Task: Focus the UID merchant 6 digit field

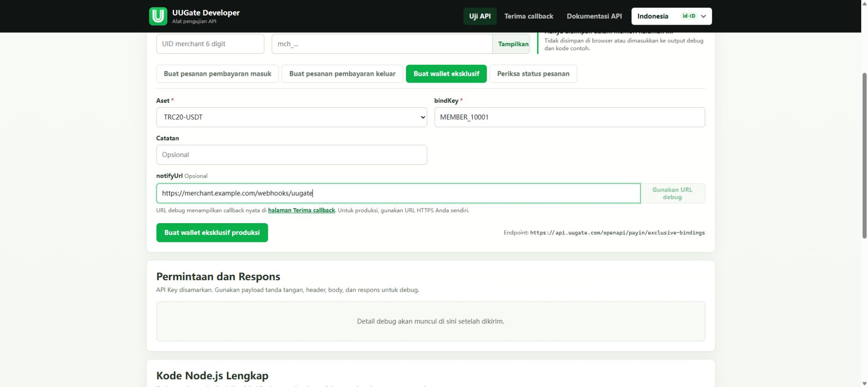Action: pyautogui.click(x=210, y=44)
